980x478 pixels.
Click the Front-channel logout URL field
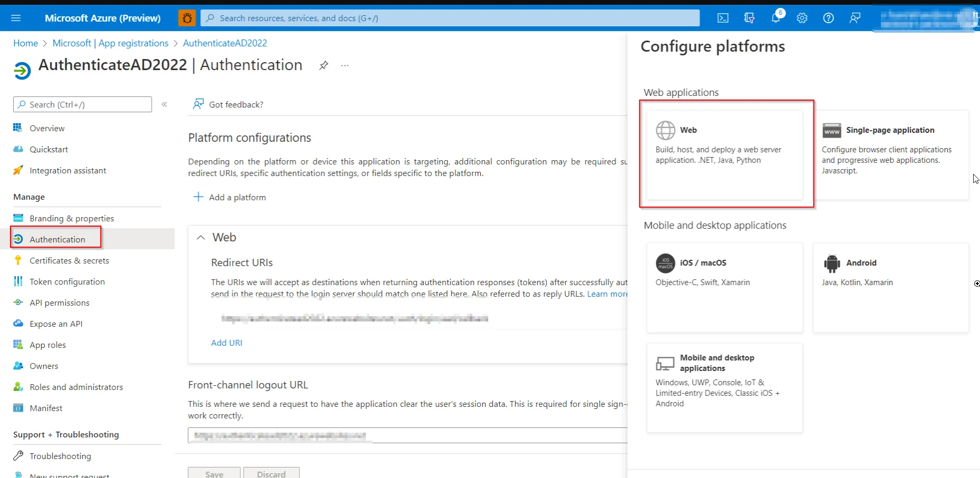click(407, 435)
